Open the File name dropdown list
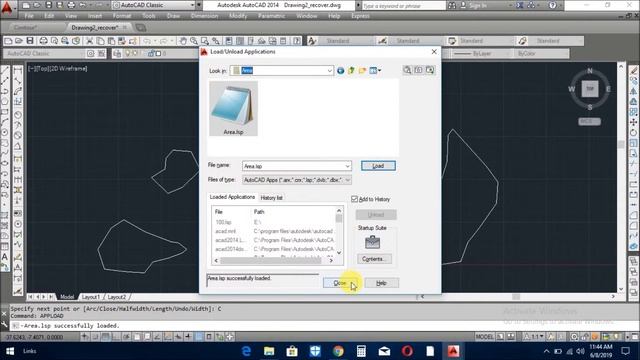Viewport: 640px width, 360px height. [347, 166]
